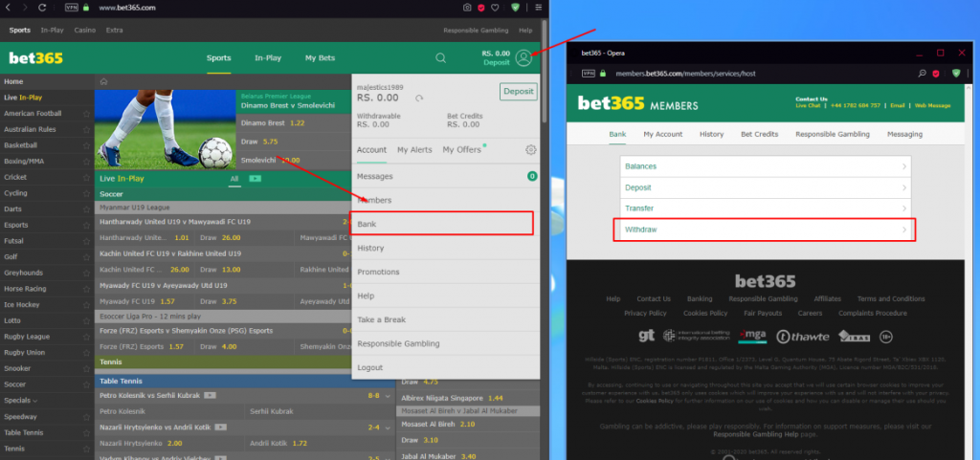Screen dimensions: 980x460
Task: Toggle VPN in left browser address bar
Action: 71,8
